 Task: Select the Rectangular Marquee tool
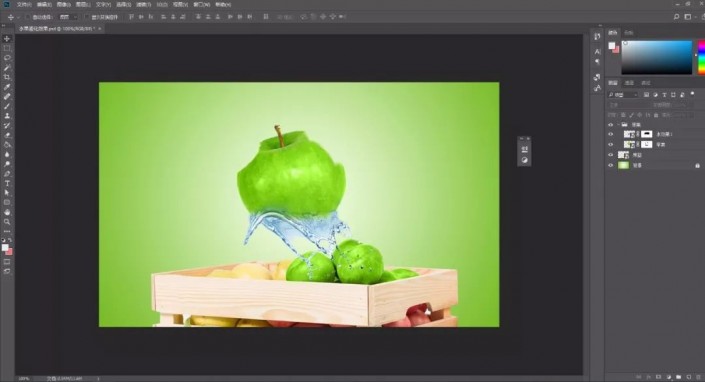tap(7, 49)
